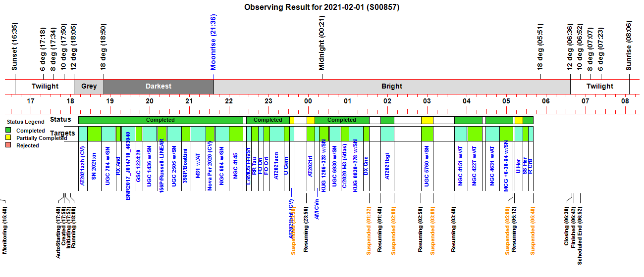Viewport: 644px width, 277px height.
Task: Click the 18 deg (05:51) morning marker
Action: click(540, 46)
